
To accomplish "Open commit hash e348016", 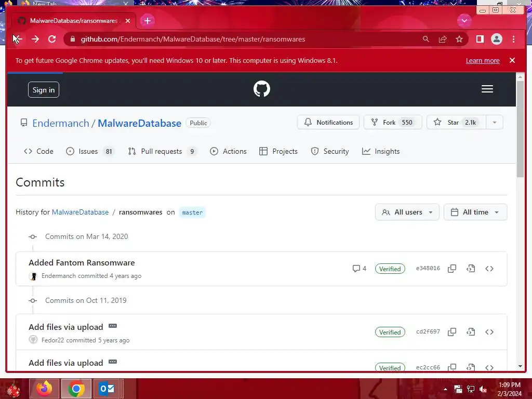I will click(428, 268).
